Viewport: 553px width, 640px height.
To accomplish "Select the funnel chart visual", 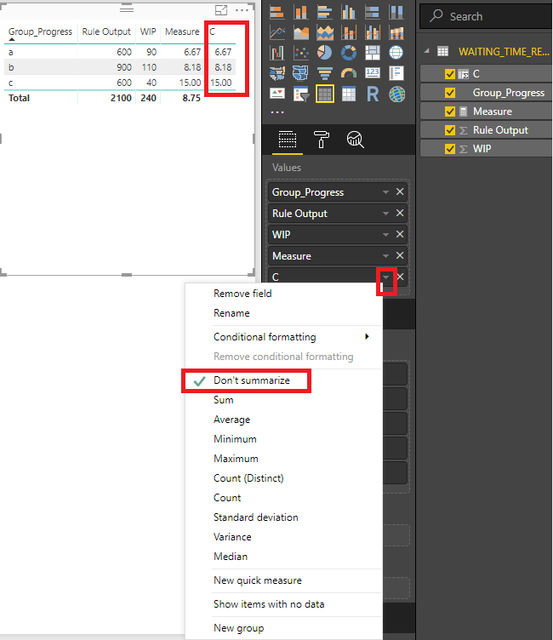I will coord(325,73).
